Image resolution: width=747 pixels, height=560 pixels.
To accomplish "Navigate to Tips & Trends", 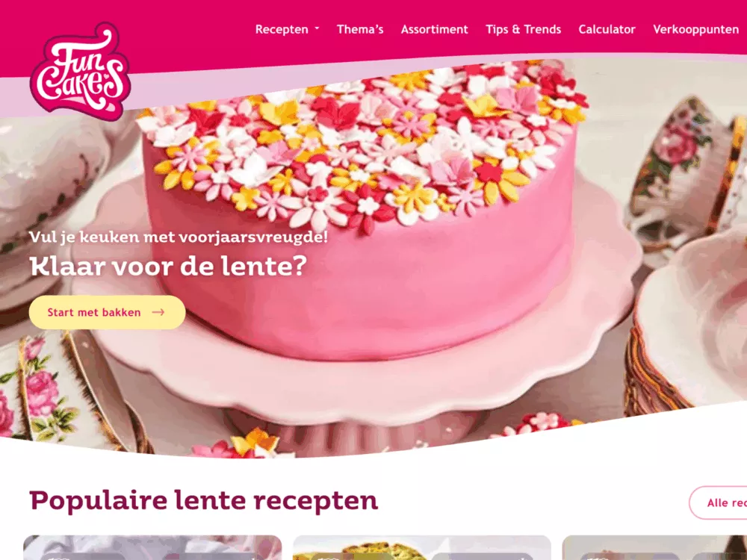I will click(x=523, y=30).
